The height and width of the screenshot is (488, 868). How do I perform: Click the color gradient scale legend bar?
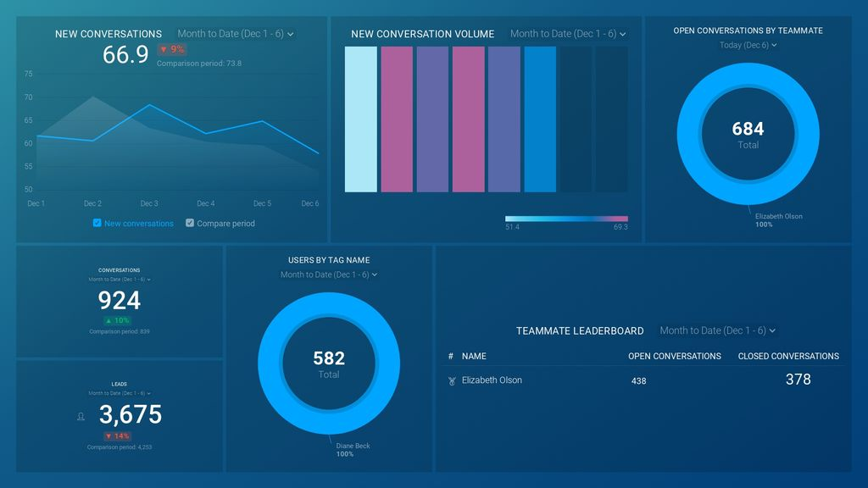click(x=566, y=219)
